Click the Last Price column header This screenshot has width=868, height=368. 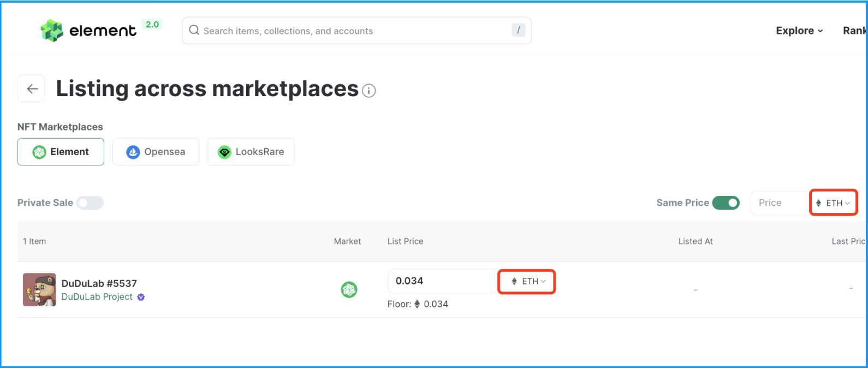(x=849, y=241)
